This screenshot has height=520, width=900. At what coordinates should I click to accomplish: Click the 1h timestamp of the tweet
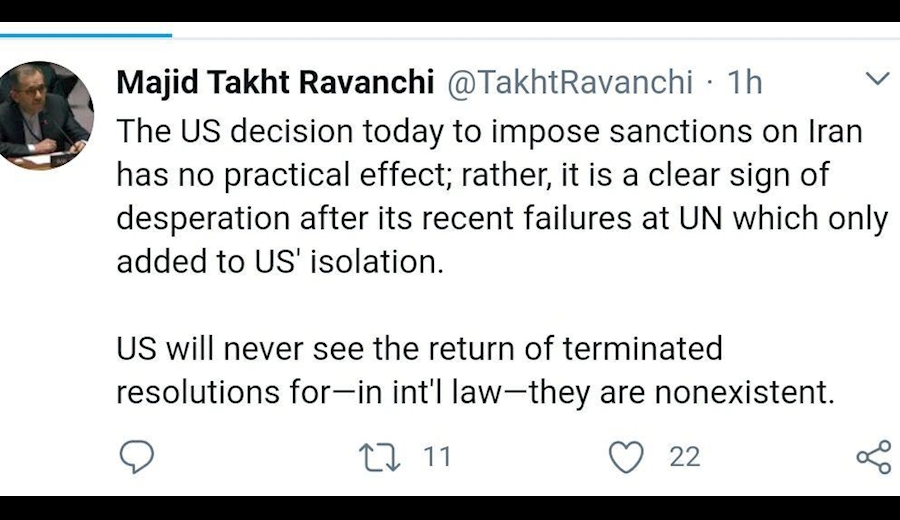744,82
